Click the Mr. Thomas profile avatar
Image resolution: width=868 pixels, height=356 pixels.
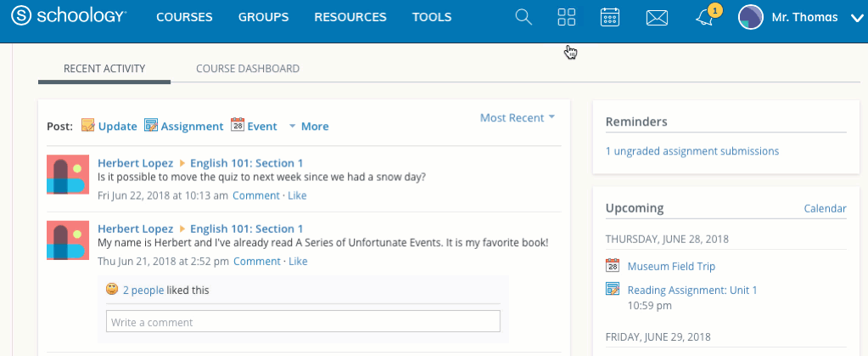751,17
